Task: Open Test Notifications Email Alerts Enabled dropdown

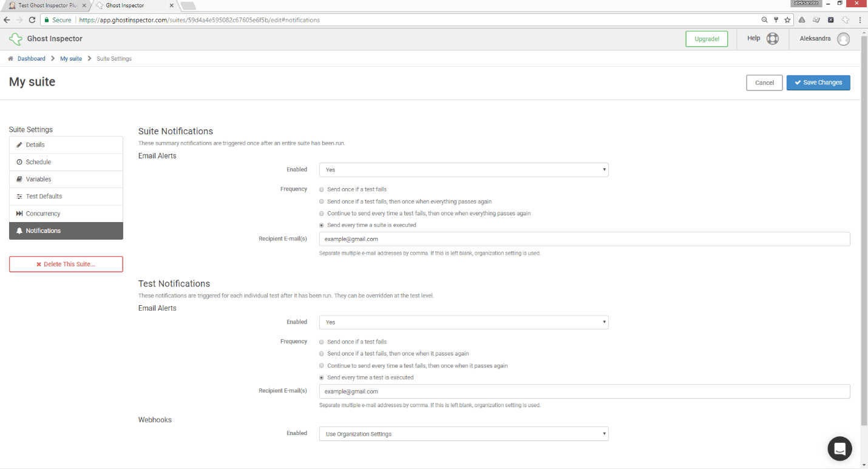Action: click(464, 322)
